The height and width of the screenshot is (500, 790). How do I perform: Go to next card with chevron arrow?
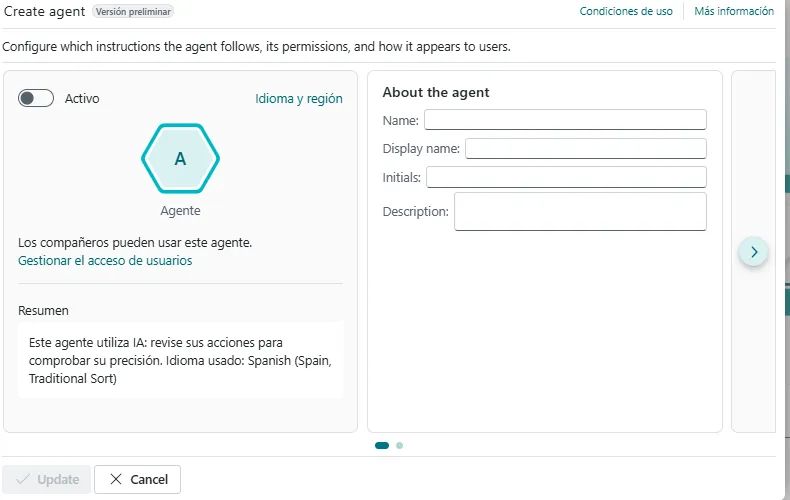[x=754, y=251]
